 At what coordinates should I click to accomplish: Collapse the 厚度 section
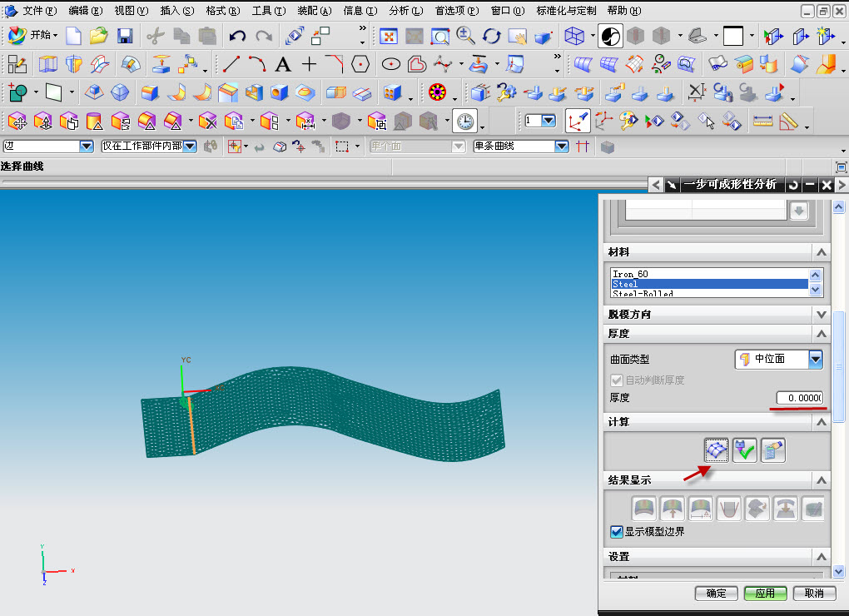tap(822, 334)
